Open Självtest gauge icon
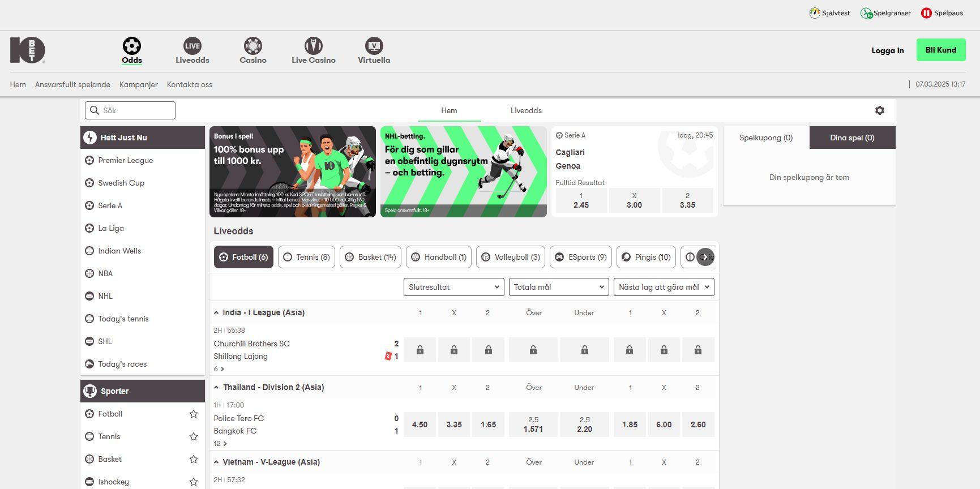 point(815,13)
